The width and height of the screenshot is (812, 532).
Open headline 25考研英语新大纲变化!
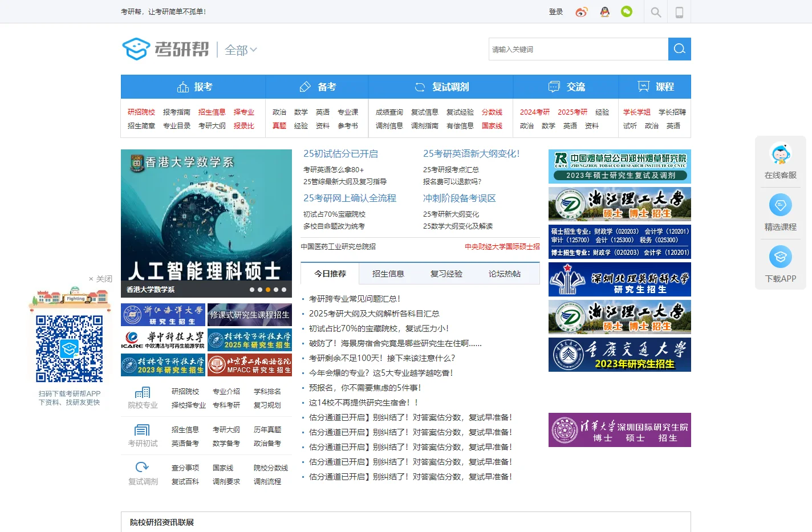(471, 153)
